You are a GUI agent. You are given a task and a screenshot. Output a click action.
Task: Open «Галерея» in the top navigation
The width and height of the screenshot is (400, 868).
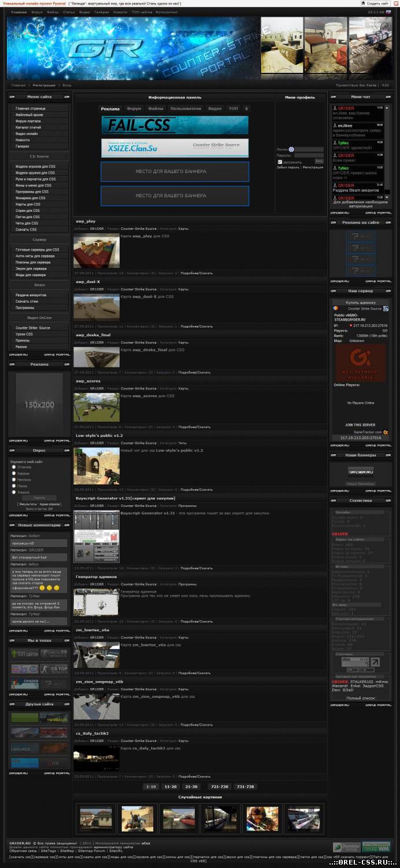pos(102,12)
